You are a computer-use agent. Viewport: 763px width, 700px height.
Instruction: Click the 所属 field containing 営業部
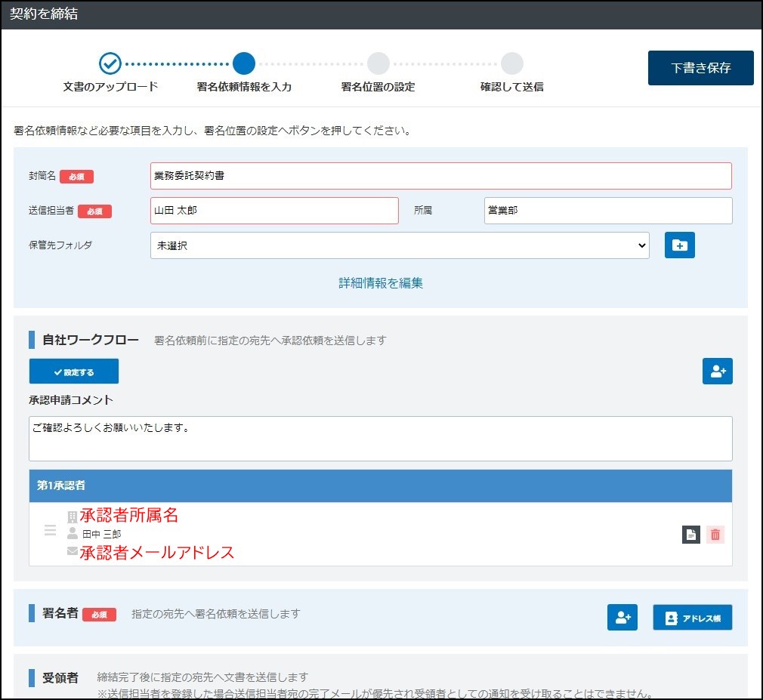[607, 211]
